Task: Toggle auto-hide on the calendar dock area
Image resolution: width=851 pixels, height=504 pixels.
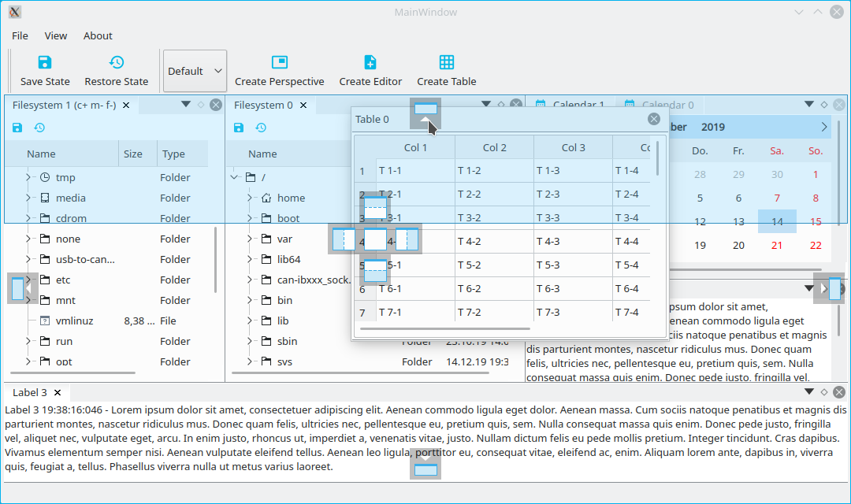Action: click(823, 104)
